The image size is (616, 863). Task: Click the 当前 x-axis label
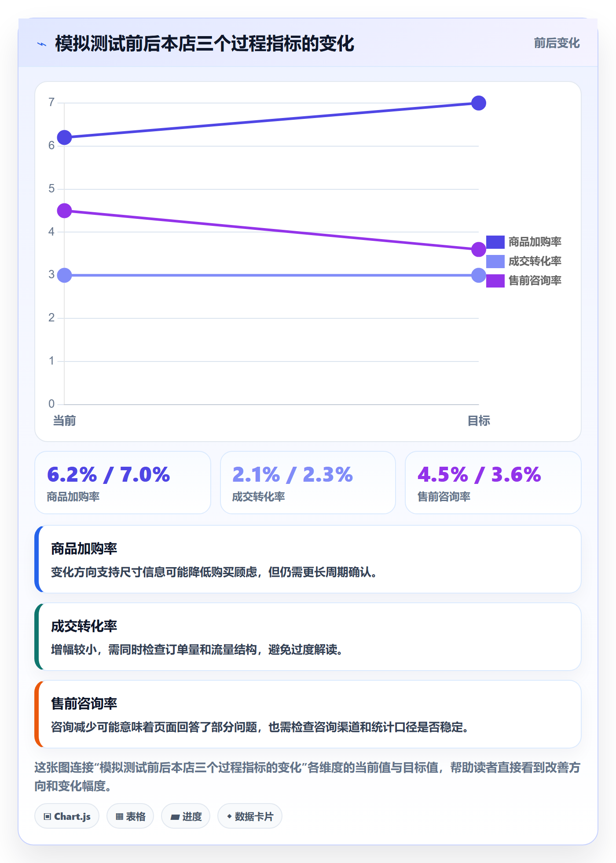pos(65,421)
